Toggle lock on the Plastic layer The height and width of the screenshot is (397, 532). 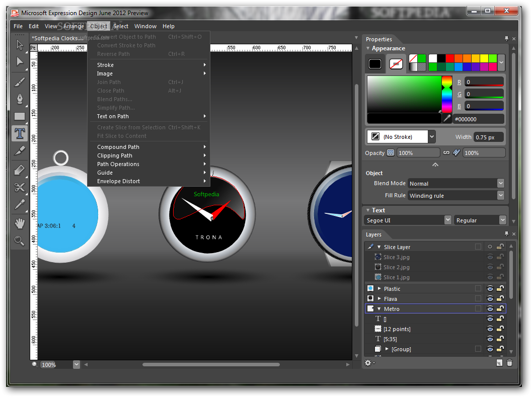tap(500, 288)
